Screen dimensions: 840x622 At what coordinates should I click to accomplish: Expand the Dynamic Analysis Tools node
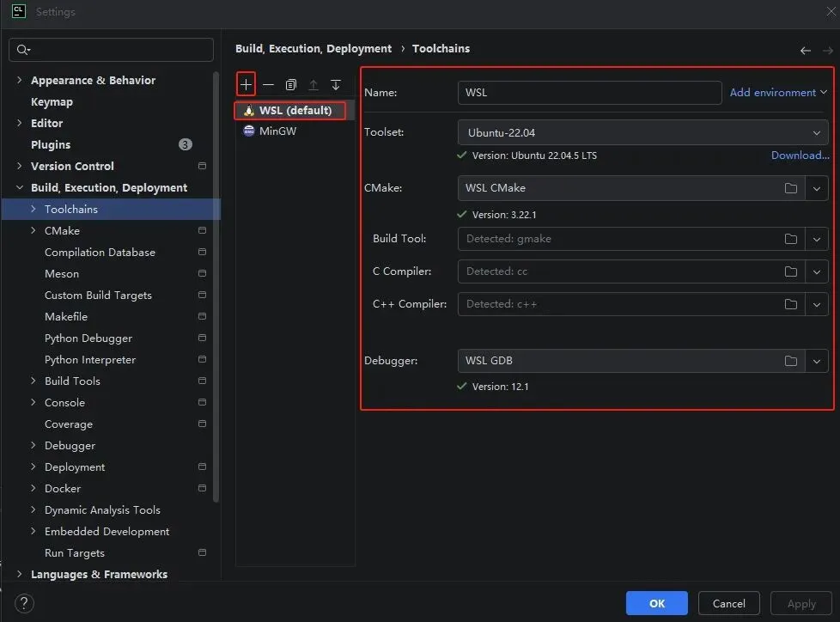[33, 510]
